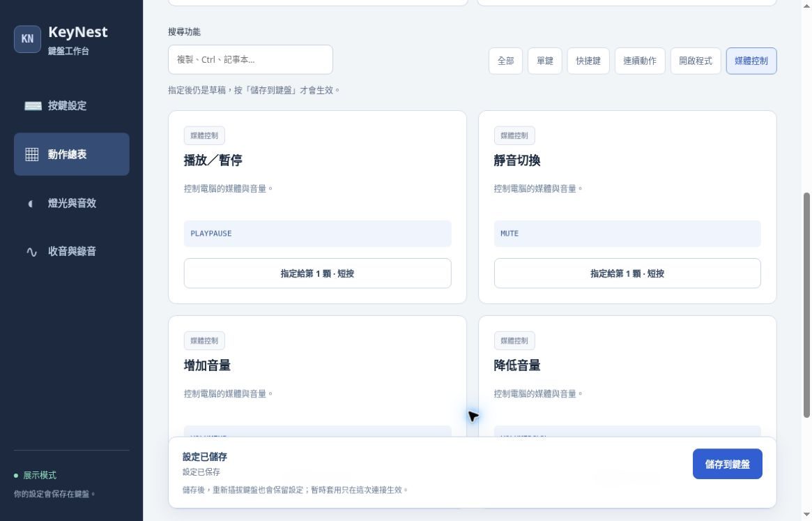Click 媒體控制 tag on 增加音量 card
Image resolution: width=812 pixels, height=521 pixels.
204,340
